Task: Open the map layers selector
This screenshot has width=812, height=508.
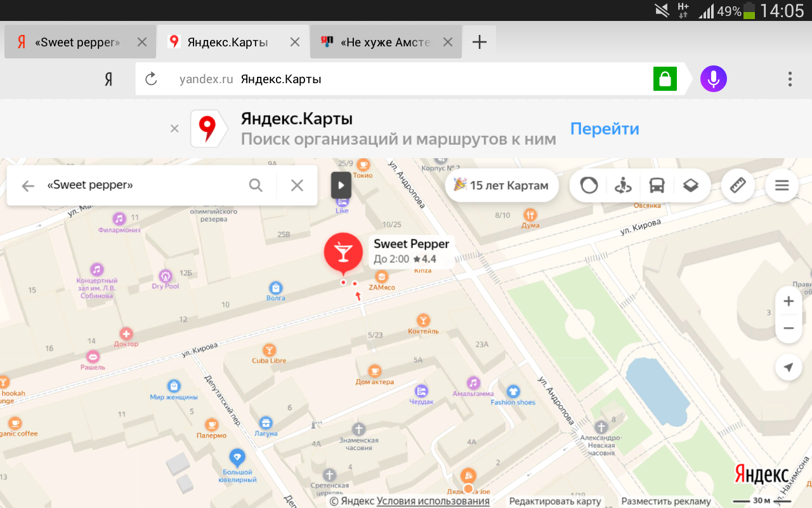Action: (691, 185)
